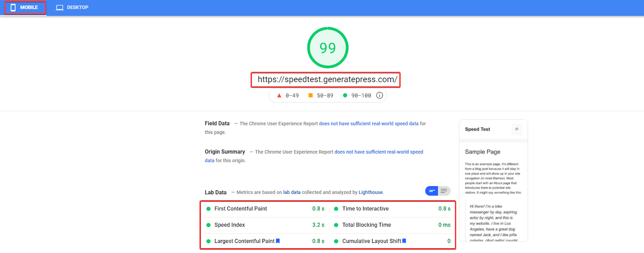Select the expanded metrics view toggle
This screenshot has height=253, width=644.
coord(444,191)
